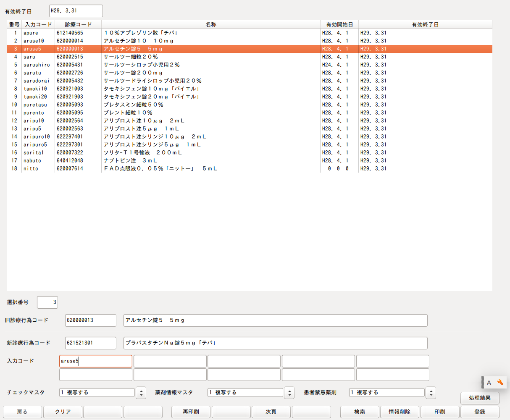Select row サールツー細粒20%

click(x=250, y=57)
